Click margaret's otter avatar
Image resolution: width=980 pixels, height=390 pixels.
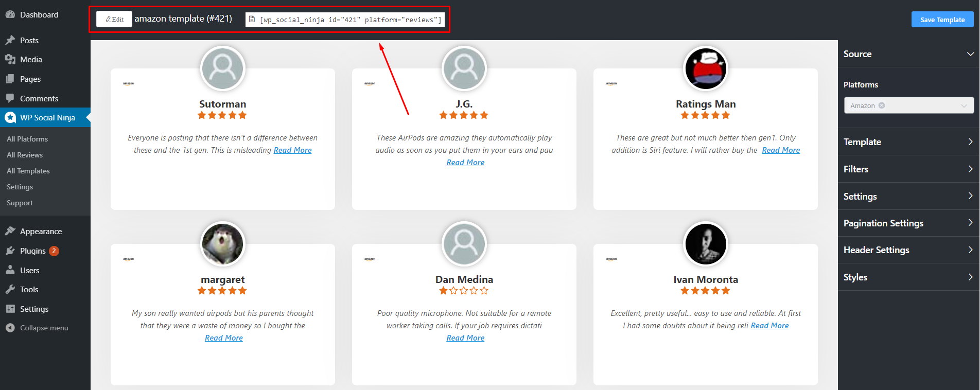(x=222, y=244)
